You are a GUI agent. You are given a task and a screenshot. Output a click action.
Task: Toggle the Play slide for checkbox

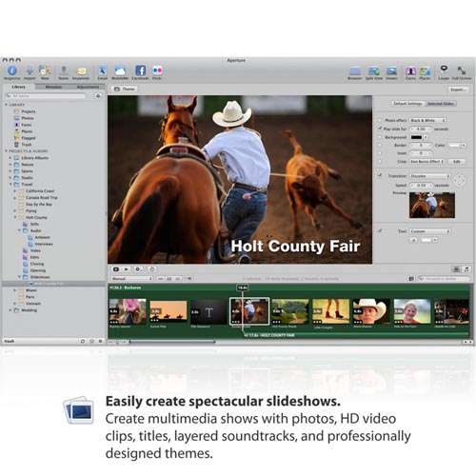click(x=380, y=129)
